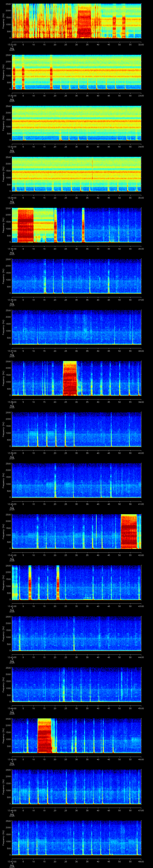Select the 13:42:00 start time label
The height and width of the screenshot is (868, 153).
12,606
